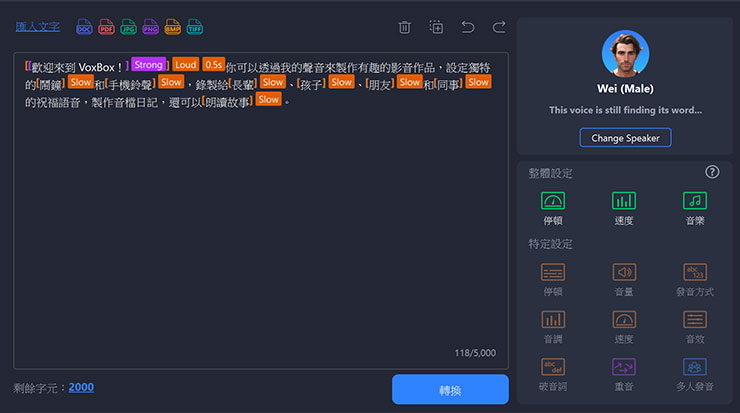This screenshot has height=413, width=740.
Task: Select 音調 pitch setting
Action: [x=553, y=327]
